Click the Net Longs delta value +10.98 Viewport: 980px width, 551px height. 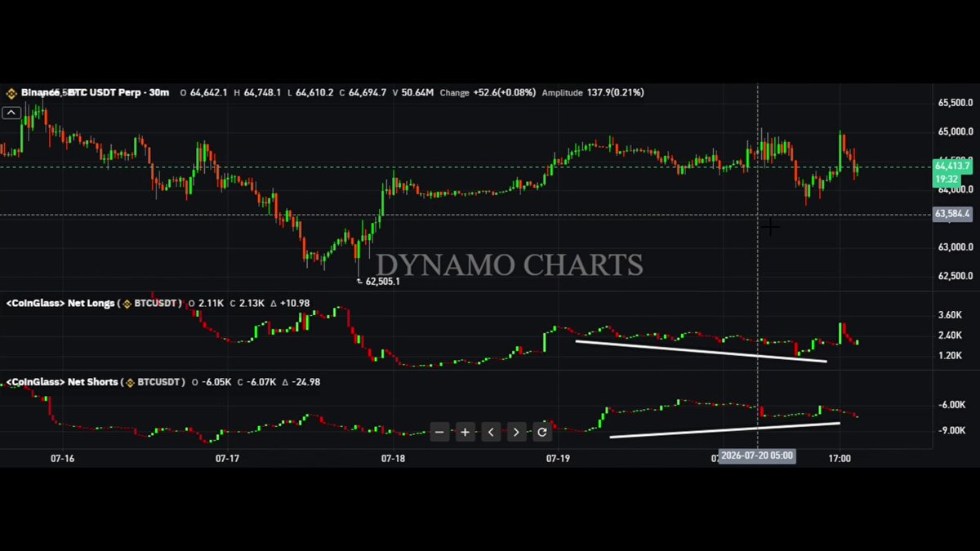click(x=294, y=304)
